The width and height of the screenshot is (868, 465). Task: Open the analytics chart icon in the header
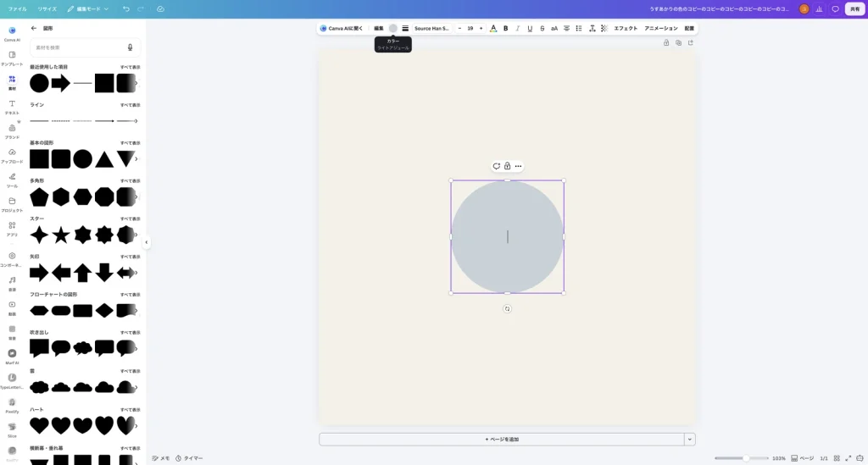point(820,8)
